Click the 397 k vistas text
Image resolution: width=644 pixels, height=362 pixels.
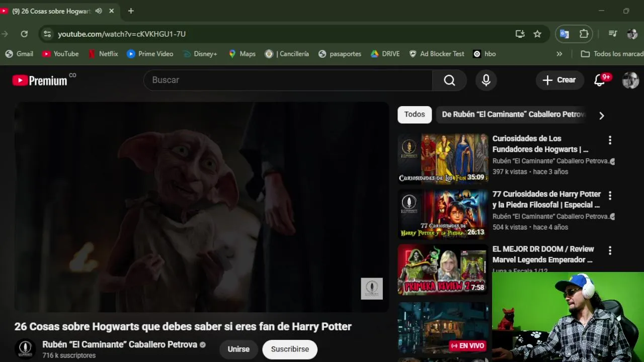tap(510, 171)
